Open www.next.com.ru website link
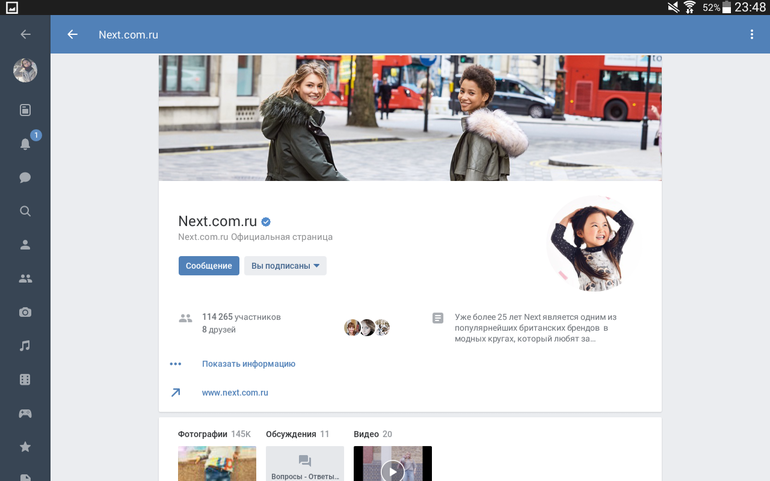 [x=235, y=393]
